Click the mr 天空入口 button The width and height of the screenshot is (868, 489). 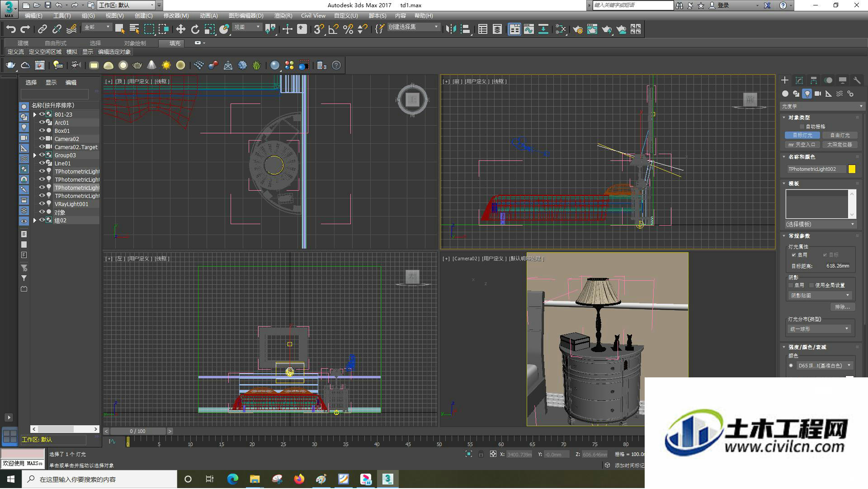802,145
